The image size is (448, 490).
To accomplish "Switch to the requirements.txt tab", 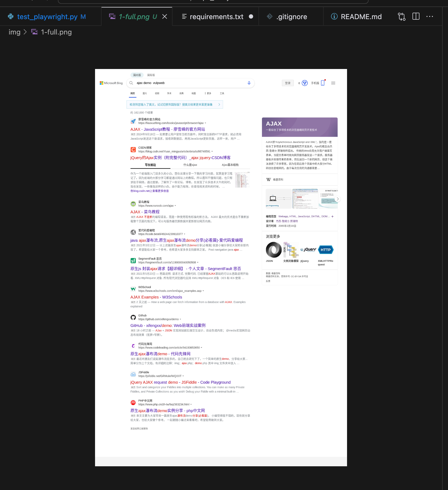I will coord(215,17).
